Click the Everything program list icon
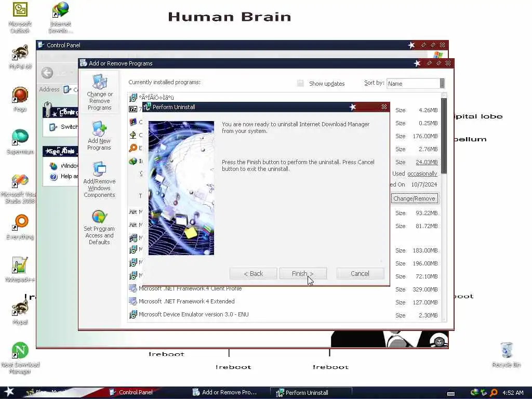The width and height of the screenshot is (532, 399). point(133,148)
